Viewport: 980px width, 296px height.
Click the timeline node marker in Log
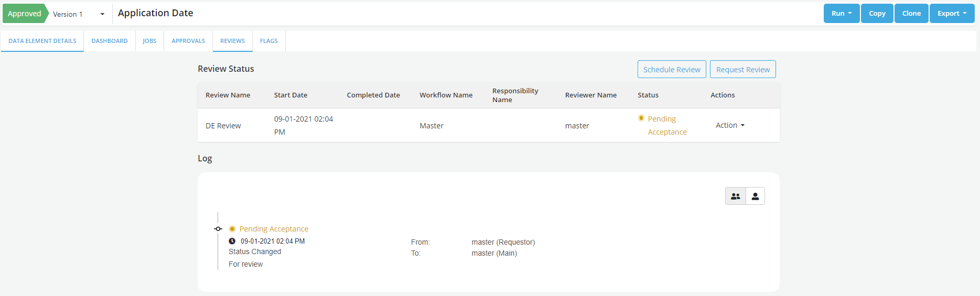pos(218,229)
